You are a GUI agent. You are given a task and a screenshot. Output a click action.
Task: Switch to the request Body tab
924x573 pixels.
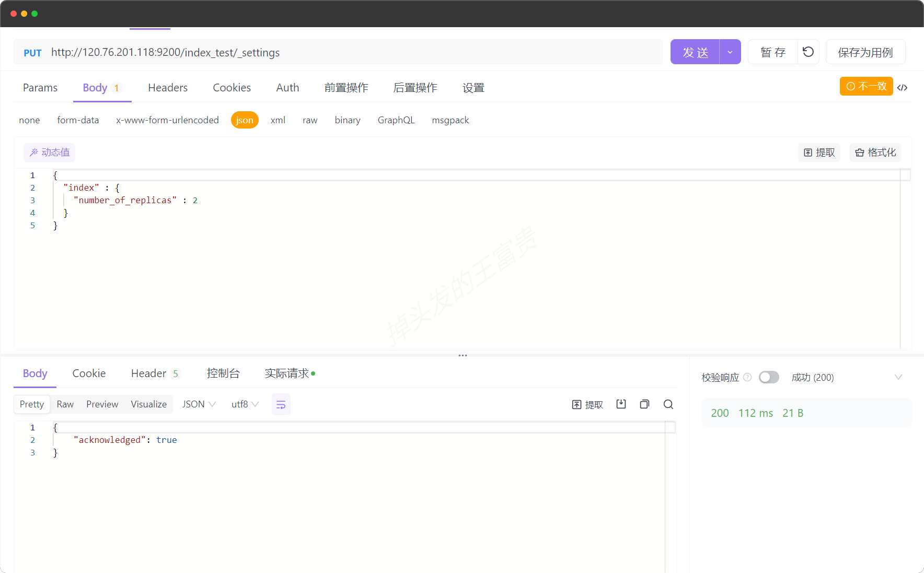pyautogui.click(x=102, y=88)
